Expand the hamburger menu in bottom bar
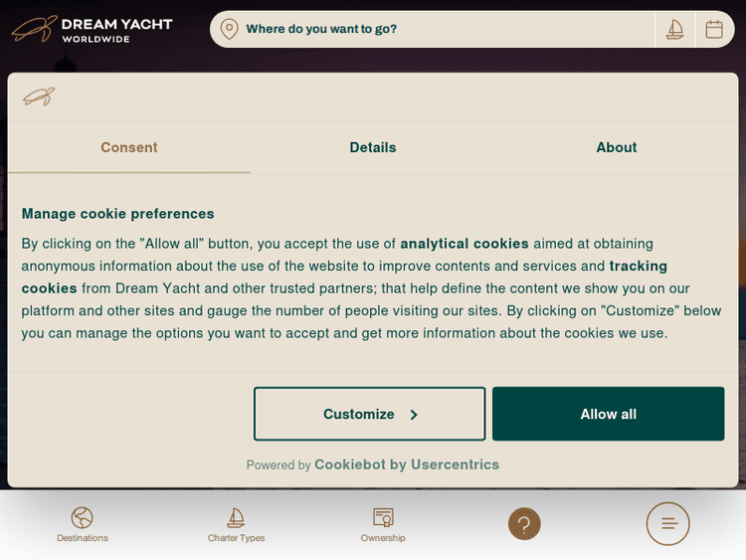The width and height of the screenshot is (746, 560). click(x=667, y=523)
